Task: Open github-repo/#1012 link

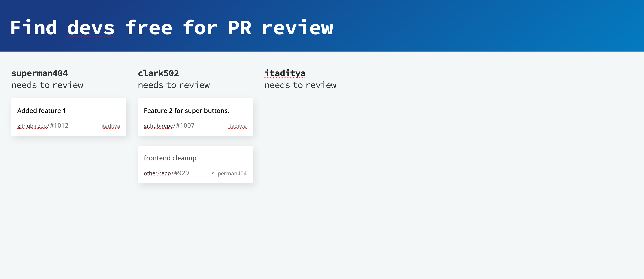Action: pos(43,126)
